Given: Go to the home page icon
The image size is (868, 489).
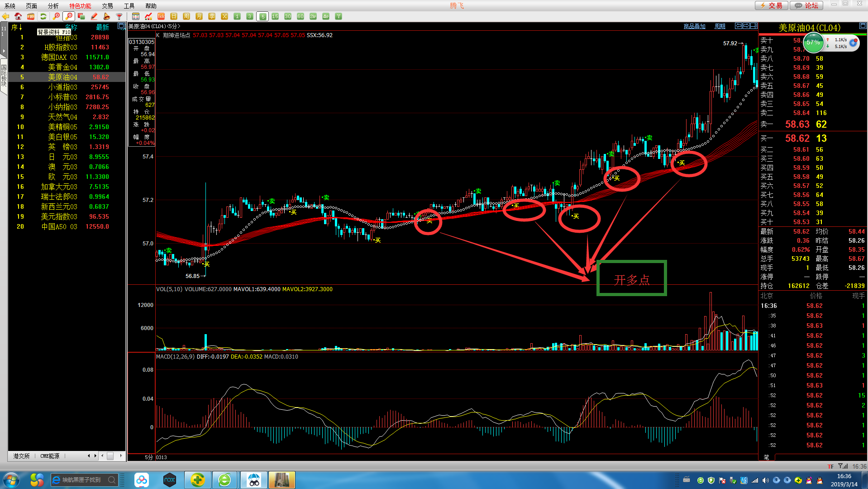Looking at the screenshot, I should click(18, 16).
